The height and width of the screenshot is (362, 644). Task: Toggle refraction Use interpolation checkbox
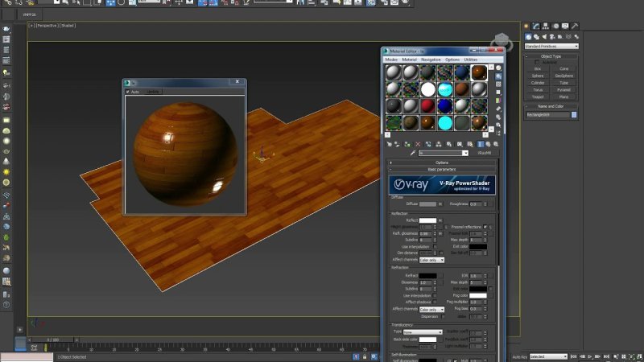tap(435, 295)
